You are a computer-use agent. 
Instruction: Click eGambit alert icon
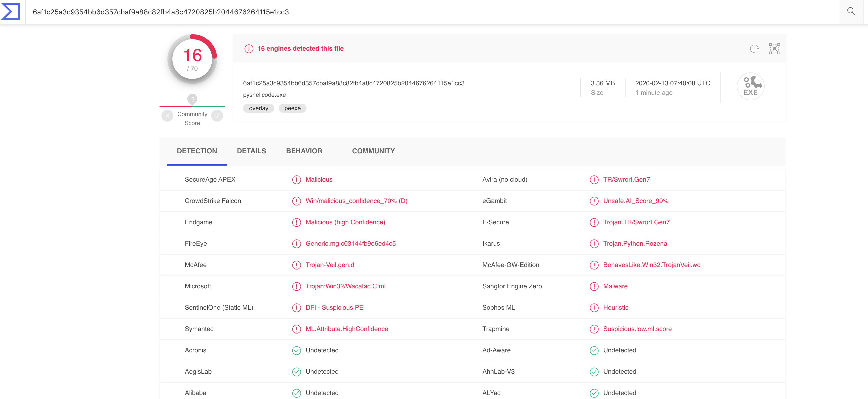tap(594, 201)
